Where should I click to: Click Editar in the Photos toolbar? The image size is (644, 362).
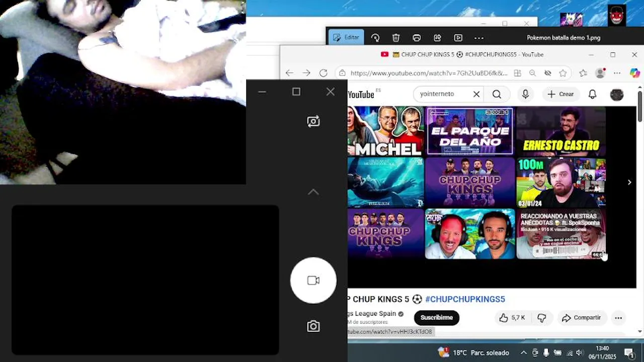346,38
